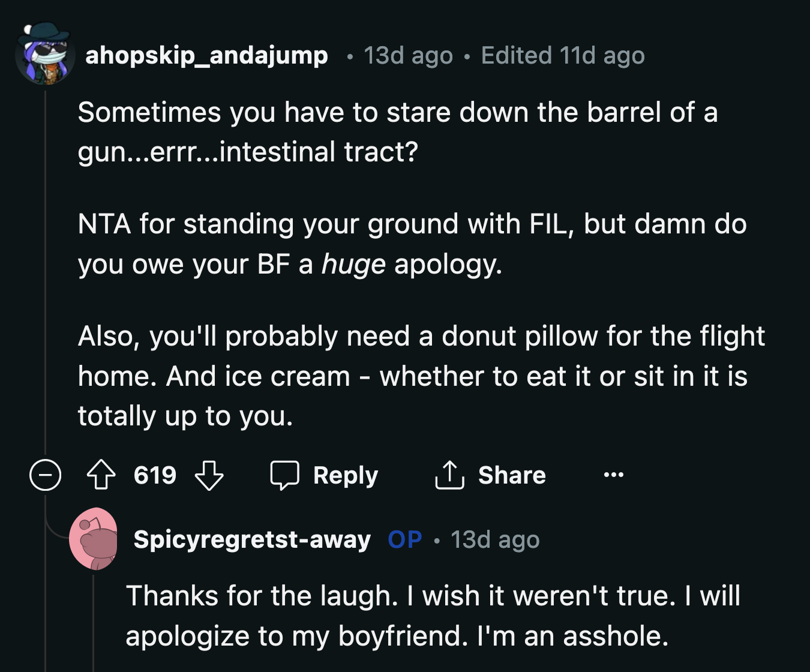Click the upward share arrow icon
Viewport: 810px width, 672px height.
pyautogui.click(x=448, y=475)
